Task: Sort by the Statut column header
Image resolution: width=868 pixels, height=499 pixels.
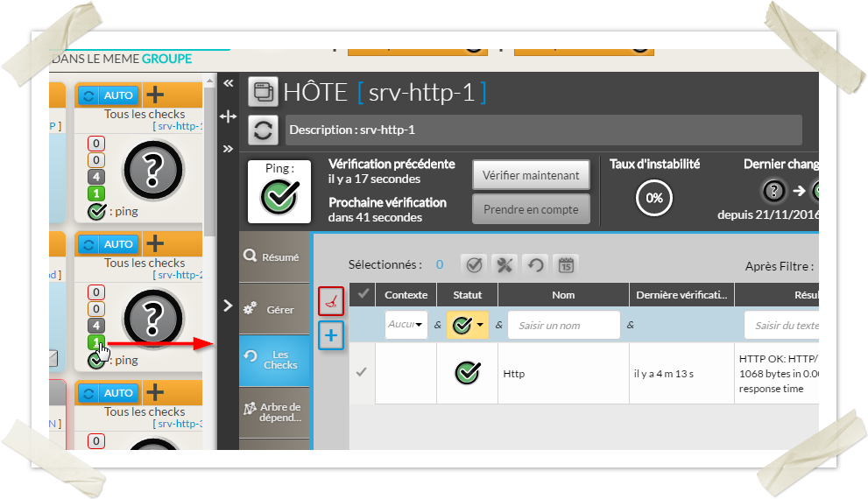Action: (467, 295)
